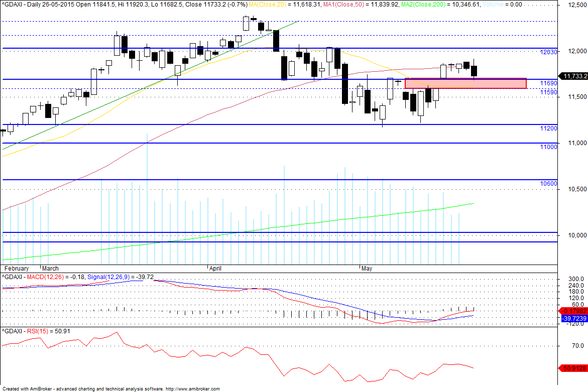Click the February date axis label
Image resolution: width=588 pixels, height=392 pixels.
pos(17,269)
